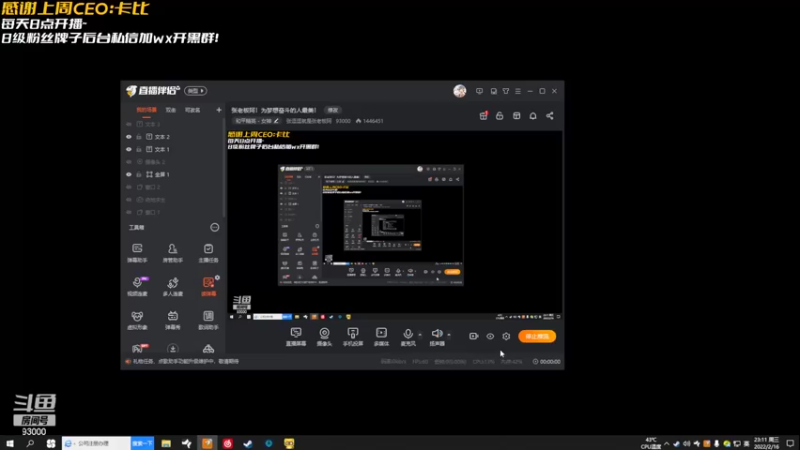
Task: Open the 多人连麦 tool
Action: tap(172, 286)
